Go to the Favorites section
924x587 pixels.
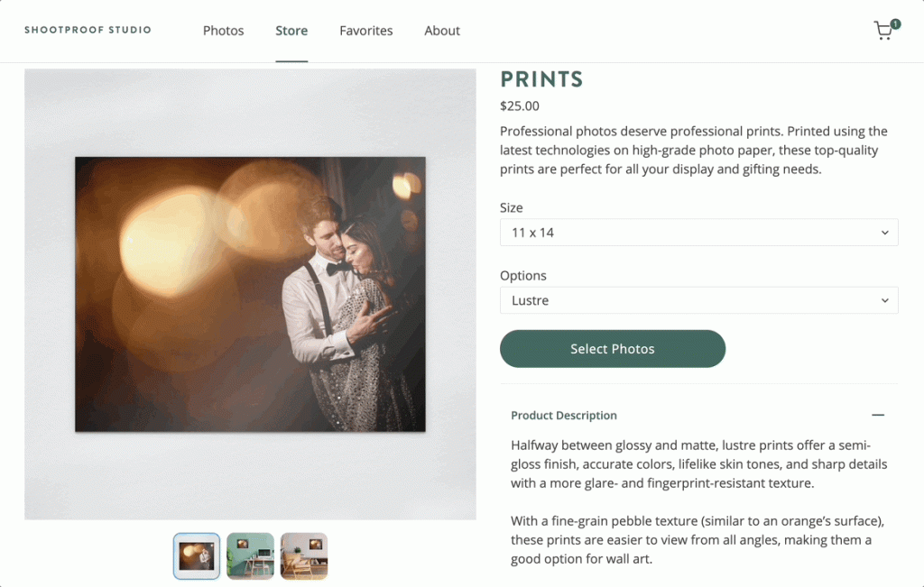(x=365, y=30)
